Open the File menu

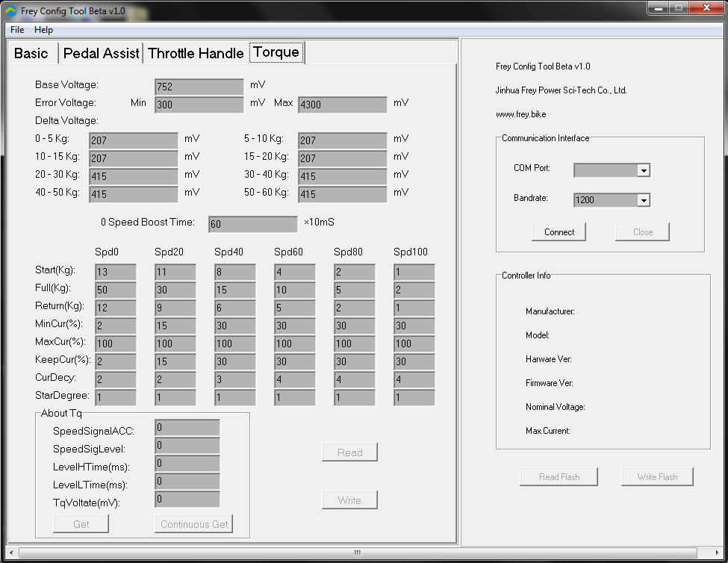pos(16,30)
